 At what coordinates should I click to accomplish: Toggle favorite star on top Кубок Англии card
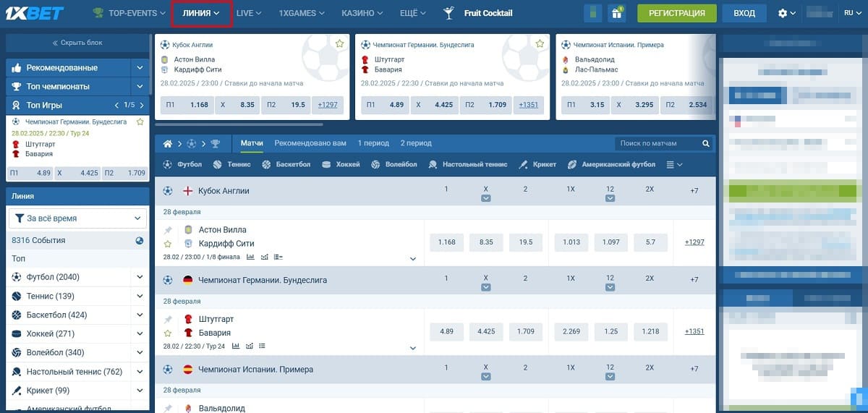point(339,44)
